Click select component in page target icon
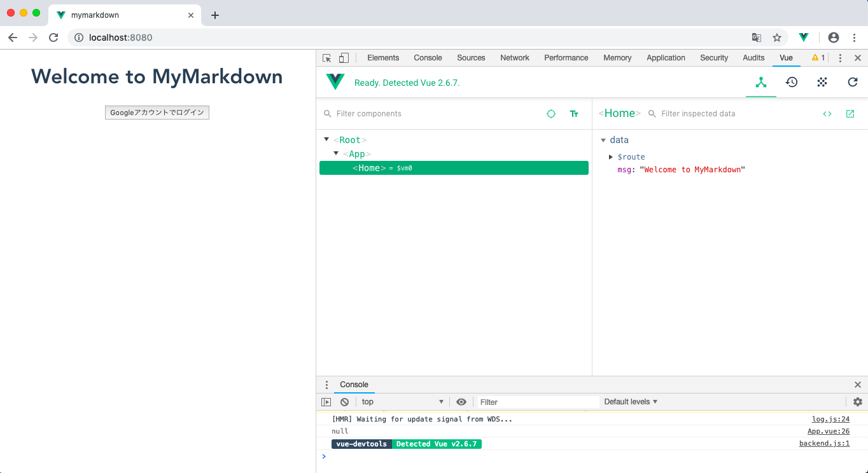Image resolution: width=868 pixels, height=473 pixels. [551, 114]
